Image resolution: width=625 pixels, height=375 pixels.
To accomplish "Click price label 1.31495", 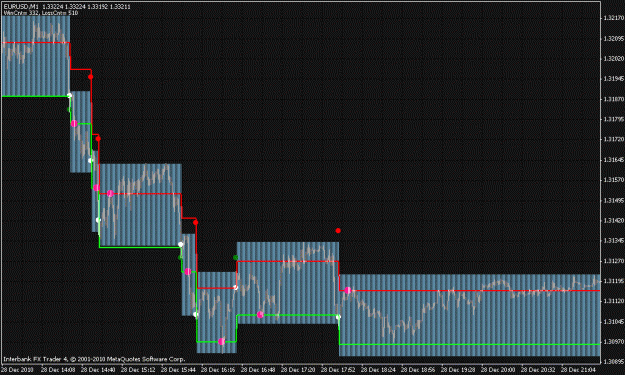I will click(613, 200).
